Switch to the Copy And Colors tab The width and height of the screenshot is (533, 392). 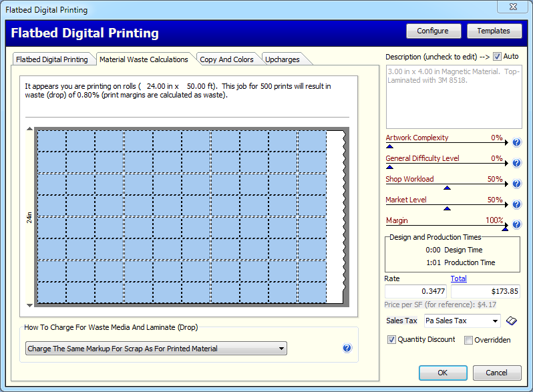pos(226,59)
